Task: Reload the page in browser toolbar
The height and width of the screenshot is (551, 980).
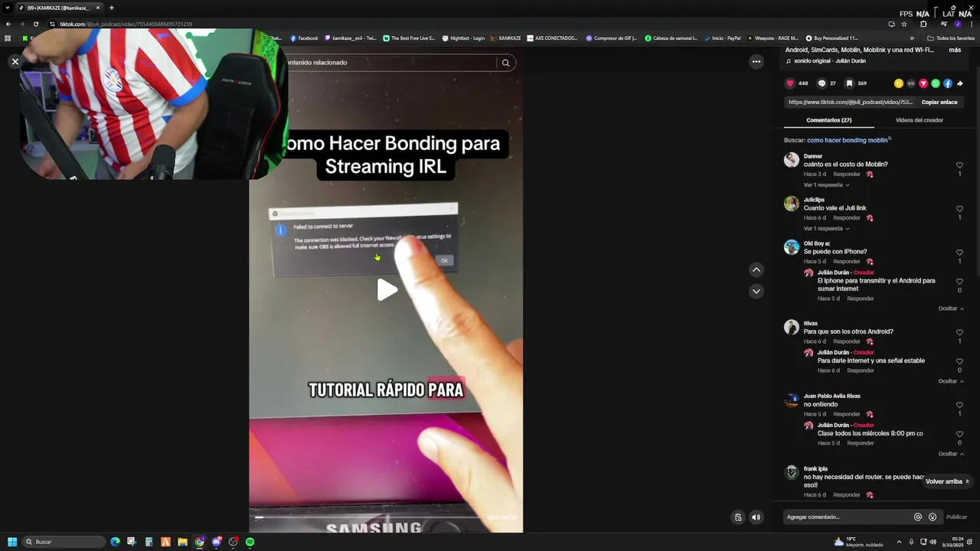Action: pos(35,24)
